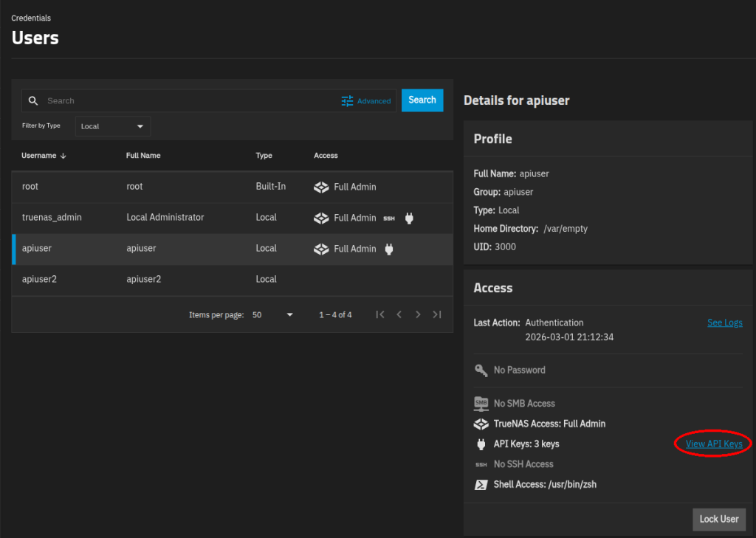Open the View API Keys link
756x538 pixels.
click(713, 444)
